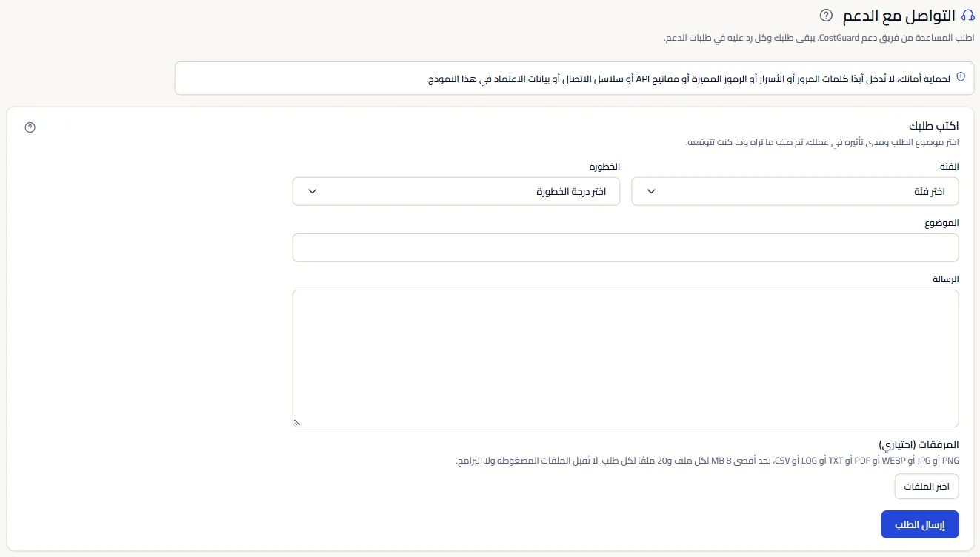Image resolution: width=980 pixels, height=557 pixels.
Task: Click the الفئة field label
Action: [x=949, y=167]
